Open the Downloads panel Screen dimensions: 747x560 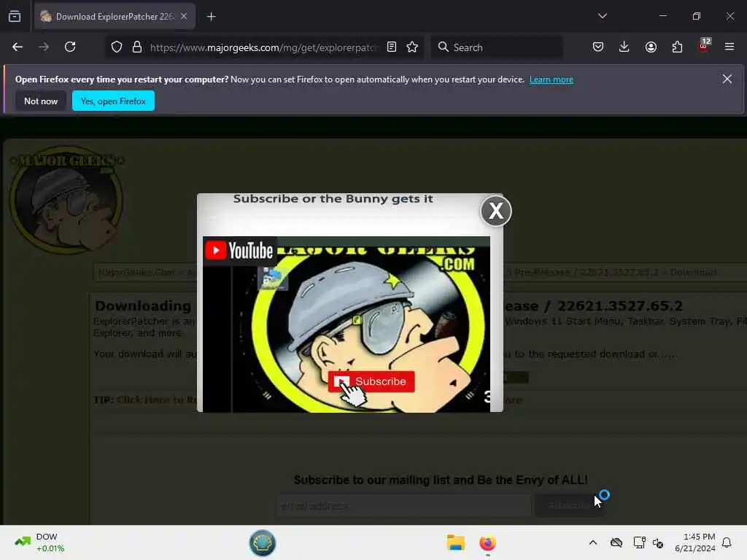click(624, 47)
